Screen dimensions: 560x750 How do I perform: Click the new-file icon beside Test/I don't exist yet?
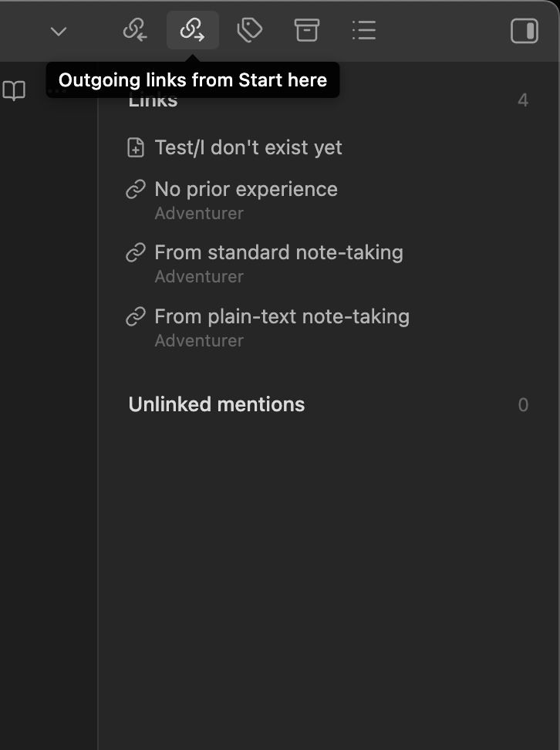coord(136,147)
